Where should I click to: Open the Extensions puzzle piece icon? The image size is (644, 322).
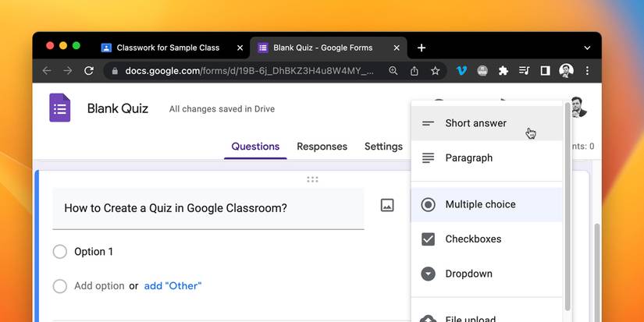(x=503, y=71)
